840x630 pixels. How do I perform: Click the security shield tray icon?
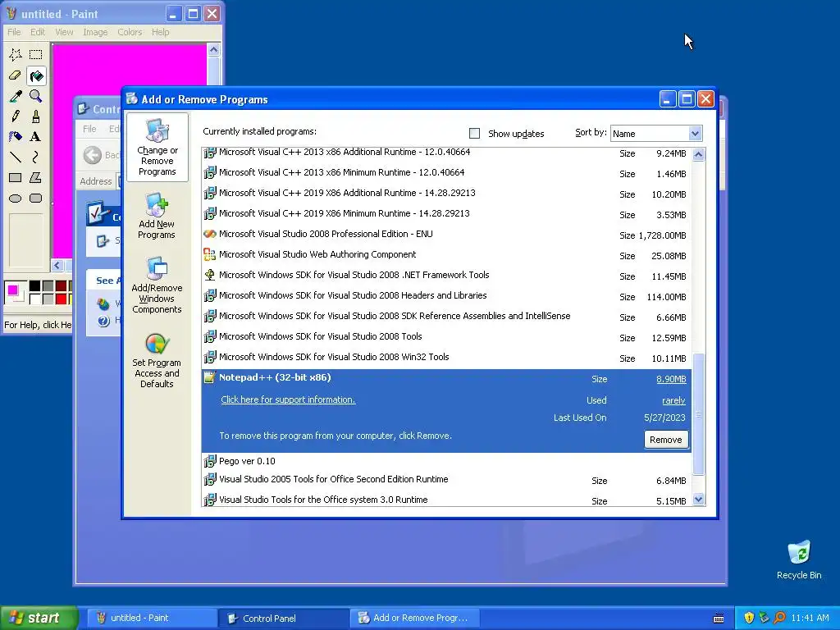pos(749,618)
